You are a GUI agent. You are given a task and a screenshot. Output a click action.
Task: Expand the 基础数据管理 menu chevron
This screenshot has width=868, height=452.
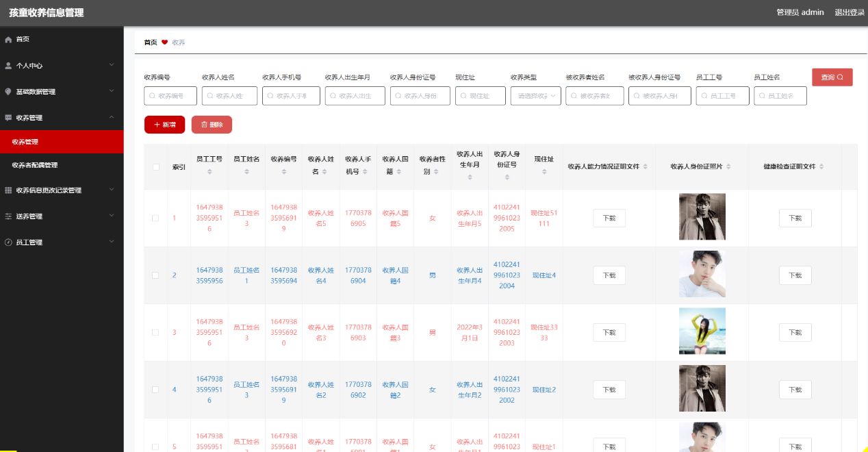point(112,92)
